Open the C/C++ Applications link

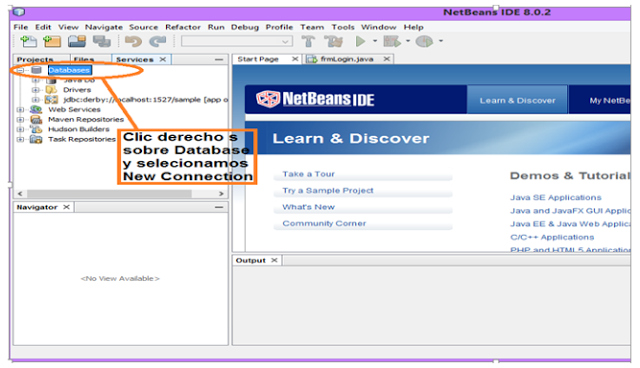pyautogui.click(x=552, y=237)
